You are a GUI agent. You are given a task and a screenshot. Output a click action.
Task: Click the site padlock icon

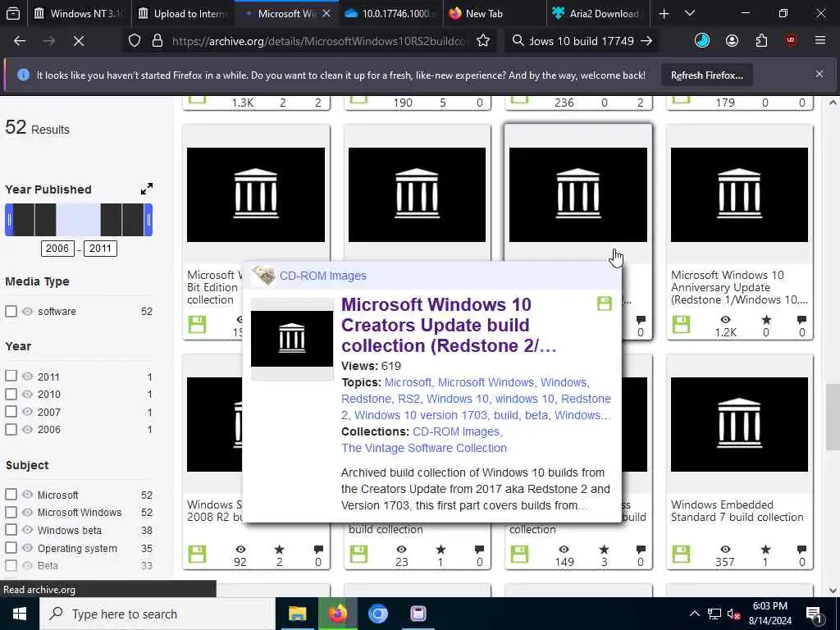click(x=157, y=41)
